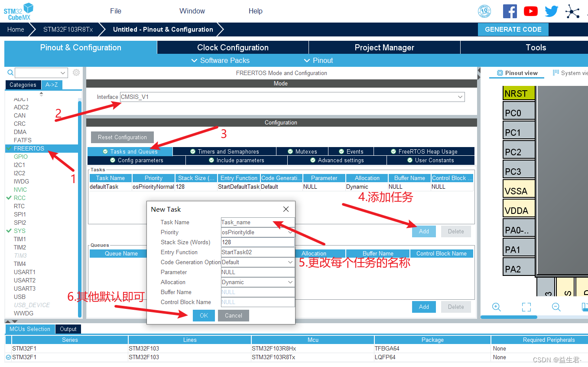588x367 pixels.
Task: Close the New Task dialog with X
Action: (x=286, y=209)
